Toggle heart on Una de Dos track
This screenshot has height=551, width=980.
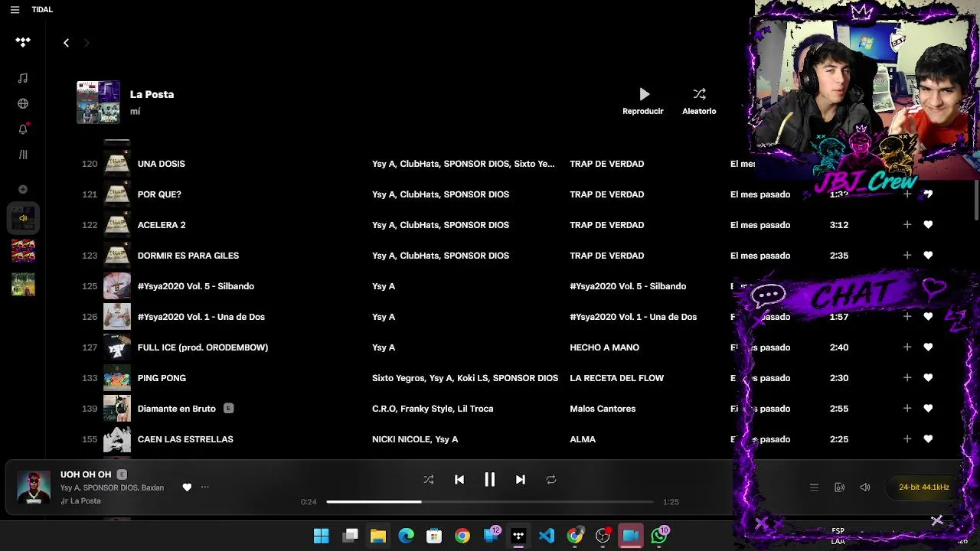click(928, 317)
